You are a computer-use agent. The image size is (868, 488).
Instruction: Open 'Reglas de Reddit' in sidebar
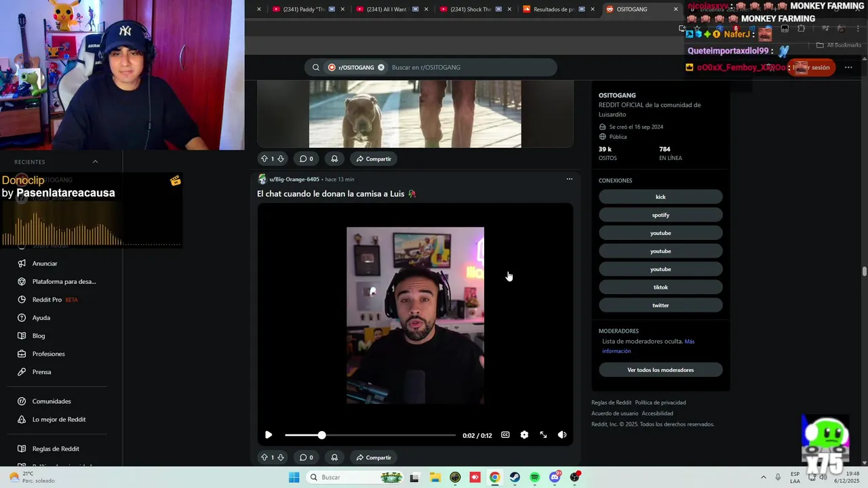click(x=57, y=449)
